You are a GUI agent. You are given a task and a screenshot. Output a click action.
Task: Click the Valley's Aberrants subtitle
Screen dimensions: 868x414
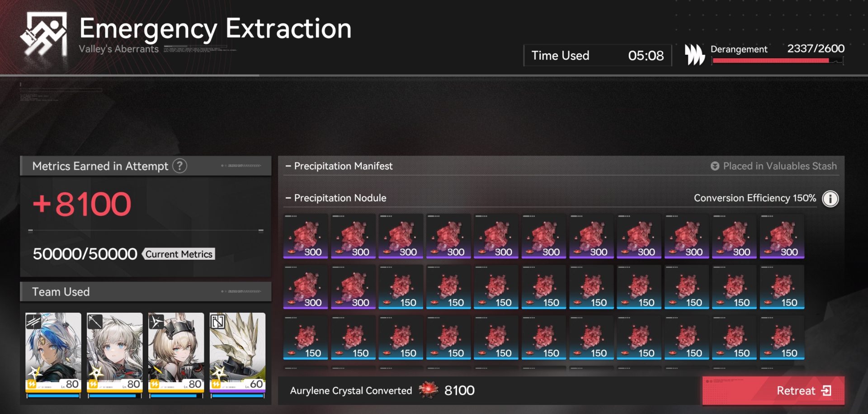point(119,49)
